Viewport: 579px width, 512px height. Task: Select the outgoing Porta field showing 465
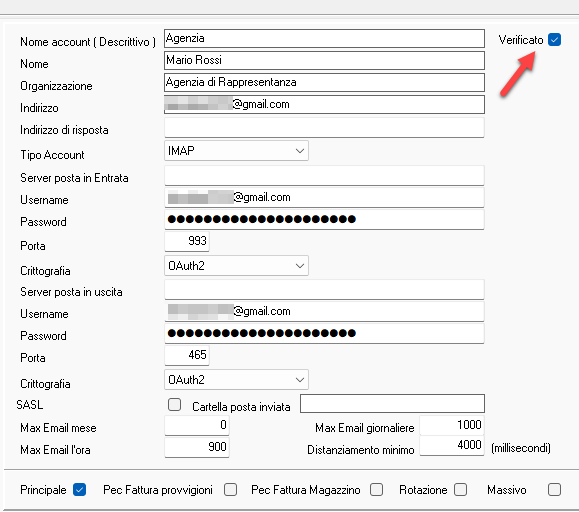pyautogui.click(x=187, y=355)
